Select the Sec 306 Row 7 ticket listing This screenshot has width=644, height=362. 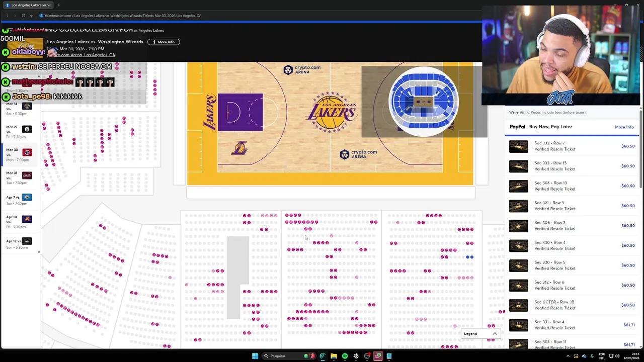[x=572, y=226]
